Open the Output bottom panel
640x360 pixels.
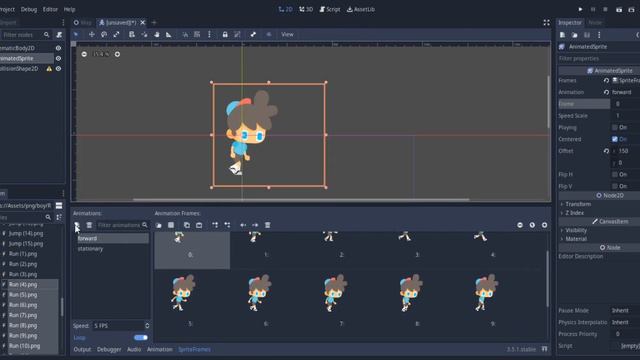82,349
